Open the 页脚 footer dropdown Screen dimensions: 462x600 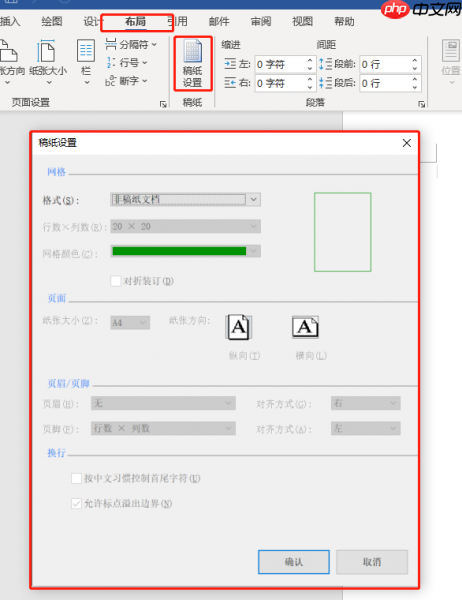pyautogui.click(x=163, y=429)
